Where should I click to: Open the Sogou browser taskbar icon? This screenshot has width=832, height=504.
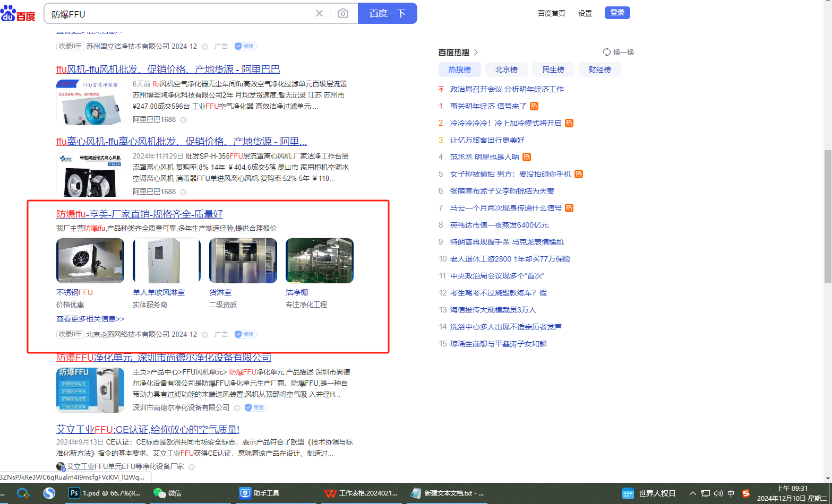[49, 493]
